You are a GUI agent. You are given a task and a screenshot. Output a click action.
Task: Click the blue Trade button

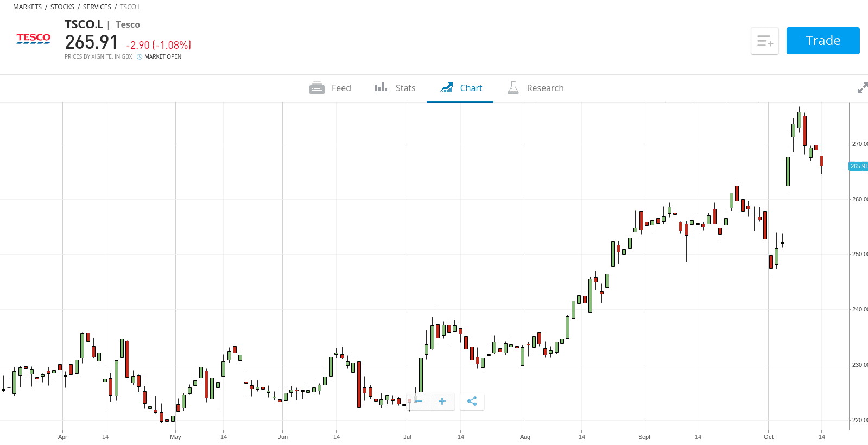(823, 41)
